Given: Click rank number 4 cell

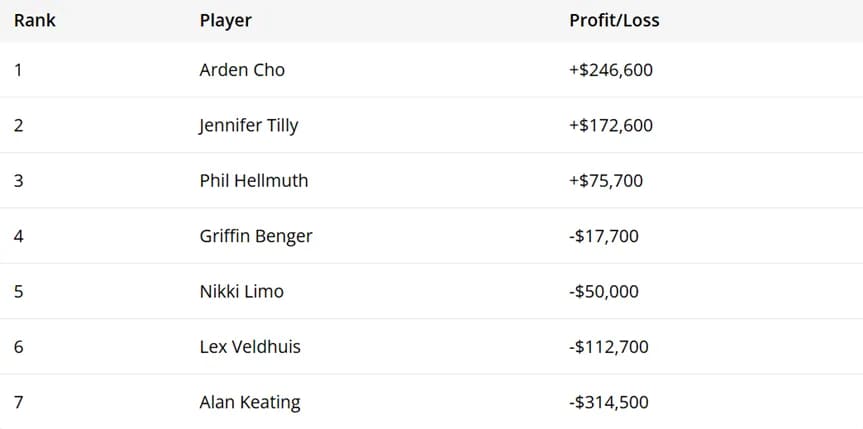Looking at the screenshot, I should 18,236.
